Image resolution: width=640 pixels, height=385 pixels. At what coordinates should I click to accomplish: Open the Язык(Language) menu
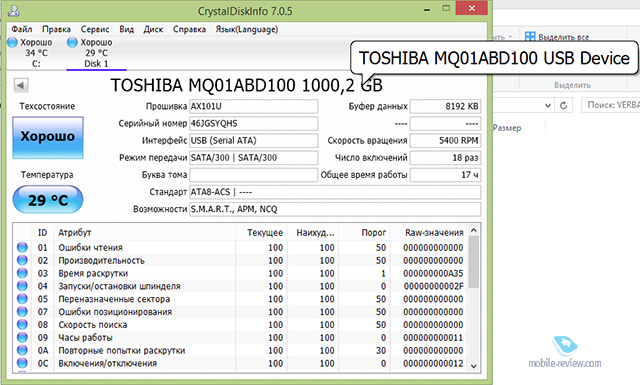[247, 29]
